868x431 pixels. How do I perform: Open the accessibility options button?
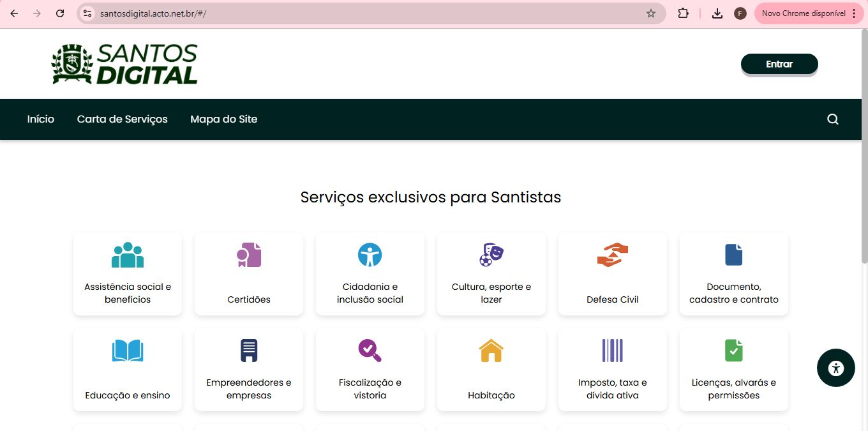pyautogui.click(x=835, y=368)
